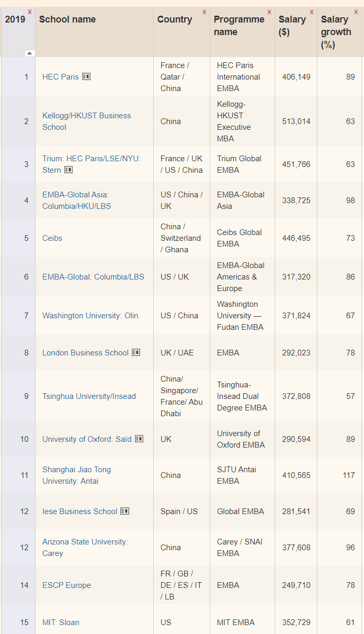
Task: Sort by Salary growth (%) column header
Action: coord(336,32)
